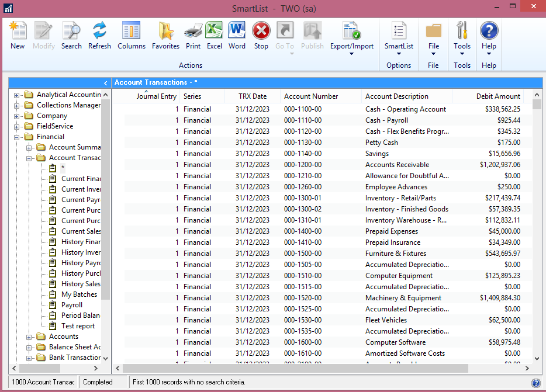Click the results horizontal scrollbar right arrow
This screenshot has width=546, height=392.
(x=527, y=368)
